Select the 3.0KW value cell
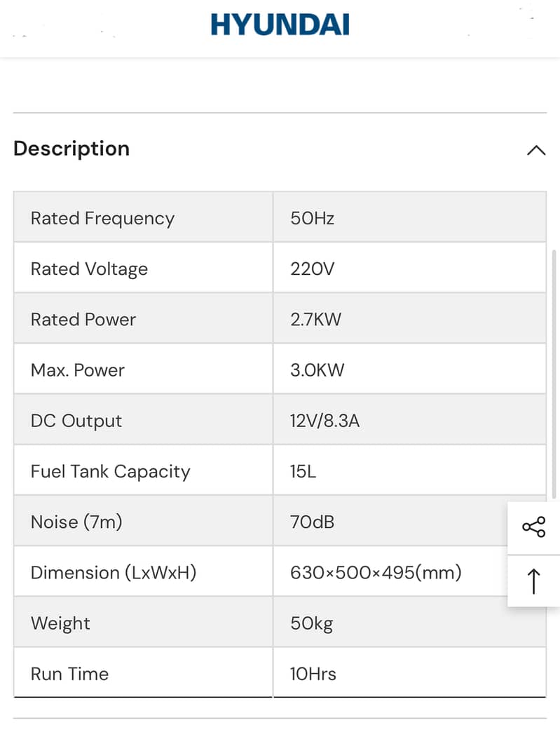This screenshot has height=732, width=560. [409, 369]
